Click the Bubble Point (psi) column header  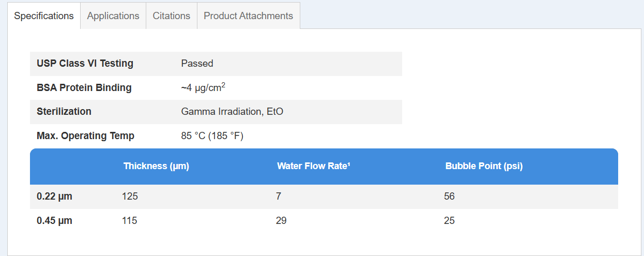484,166
